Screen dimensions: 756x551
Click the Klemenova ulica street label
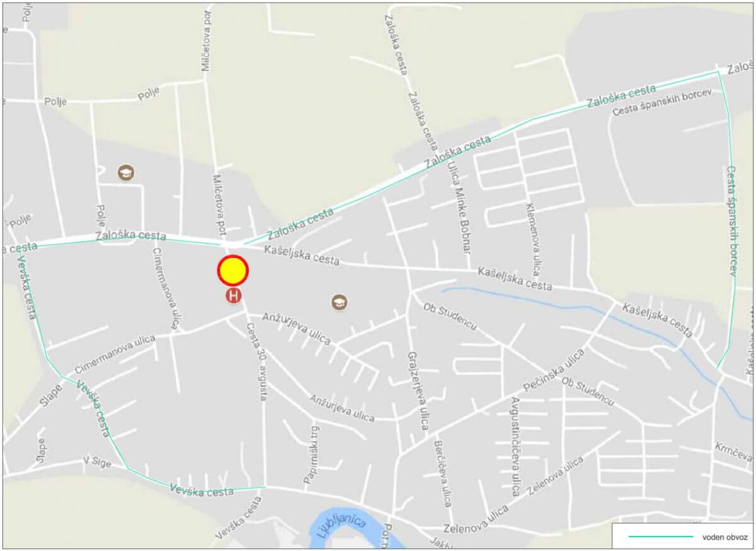[532, 240]
